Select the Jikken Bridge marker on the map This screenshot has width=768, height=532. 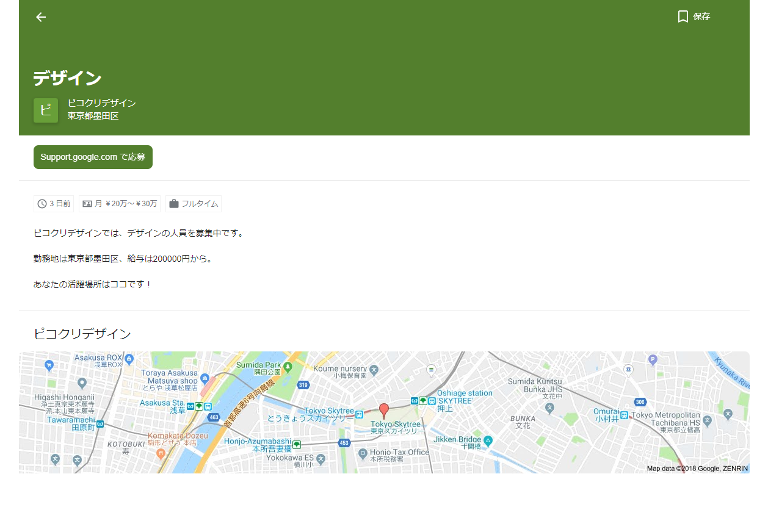[x=488, y=440]
